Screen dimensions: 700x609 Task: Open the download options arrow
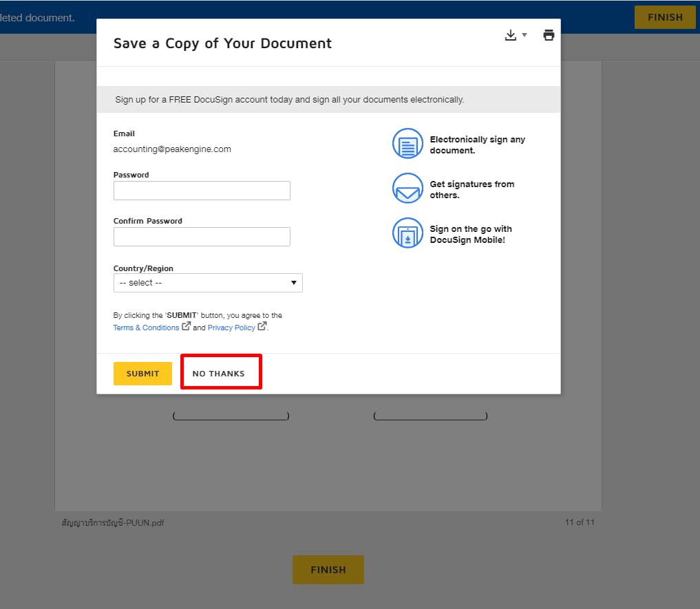[524, 35]
